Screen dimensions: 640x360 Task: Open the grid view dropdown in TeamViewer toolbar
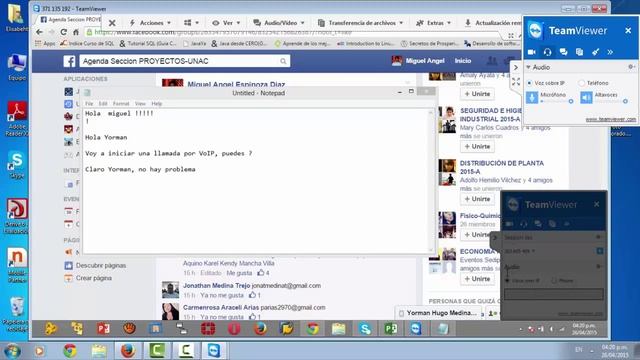(x=191, y=23)
